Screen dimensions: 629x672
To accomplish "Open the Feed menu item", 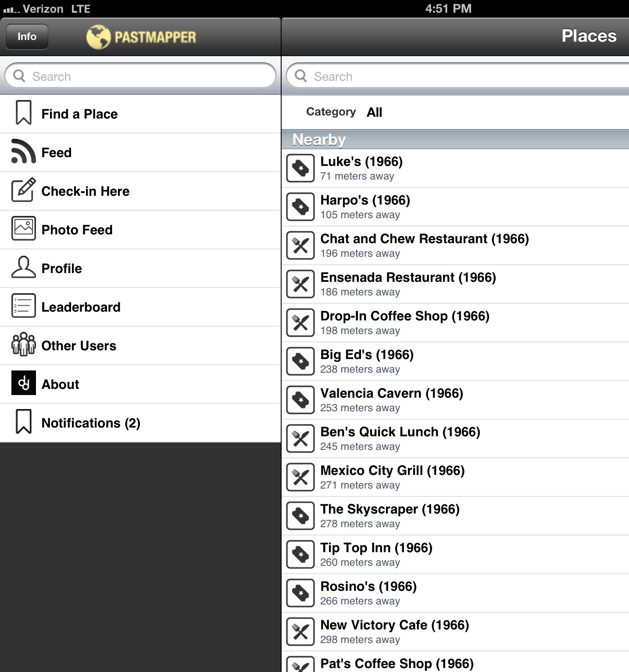I will point(140,153).
